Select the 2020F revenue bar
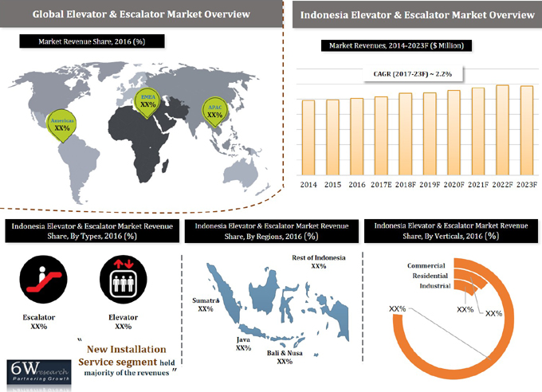 (x=454, y=132)
